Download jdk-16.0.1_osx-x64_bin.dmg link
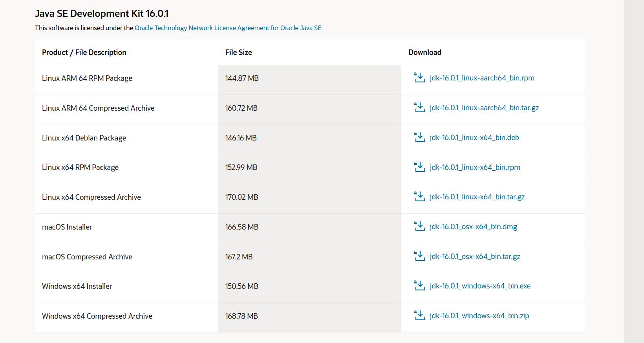 point(473,226)
